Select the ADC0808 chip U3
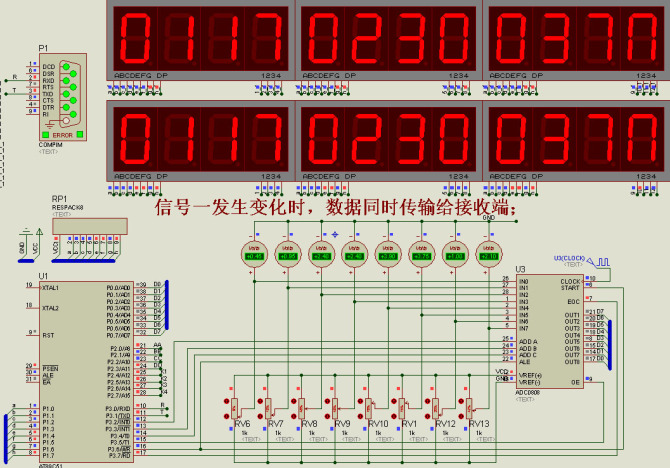The width and height of the screenshot is (670, 468). (x=548, y=330)
